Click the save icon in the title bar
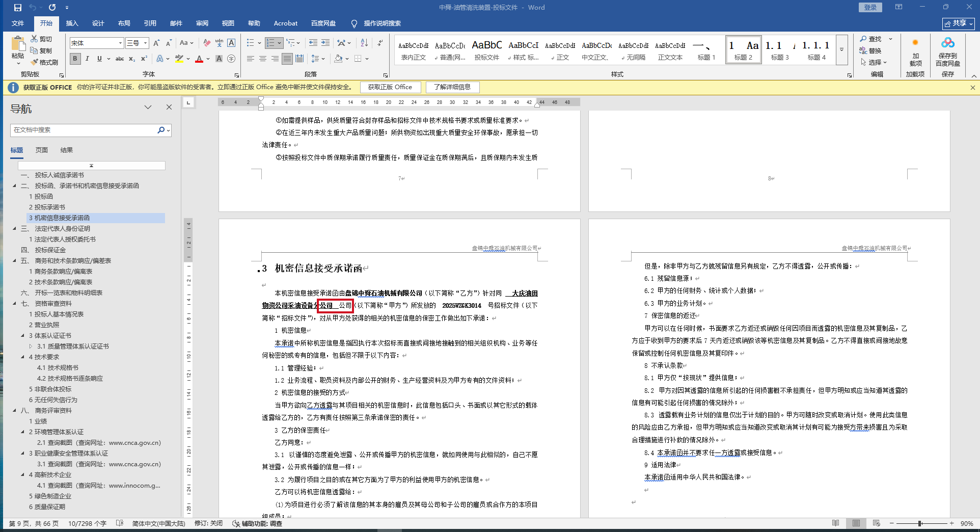Viewport: 980px width, 532px height. [x=18, y=8]
